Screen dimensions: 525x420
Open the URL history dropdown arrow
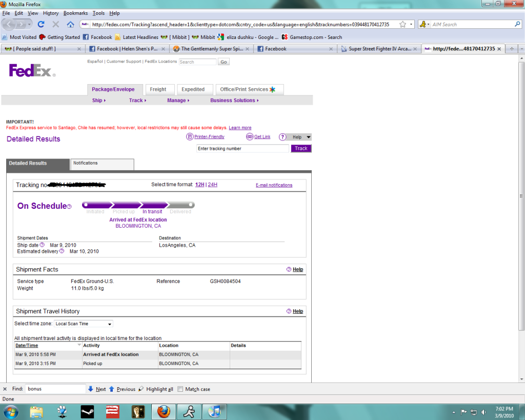tap(411, 24)
